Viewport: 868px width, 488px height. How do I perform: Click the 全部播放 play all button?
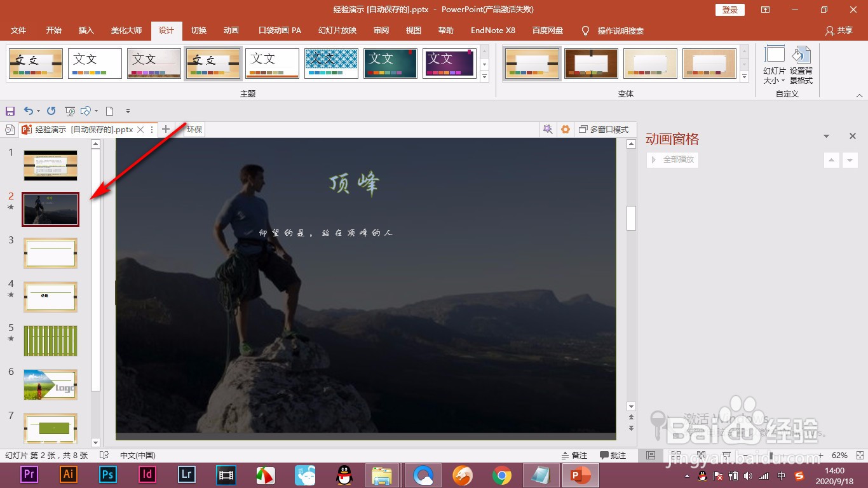(x=672, y=159)
